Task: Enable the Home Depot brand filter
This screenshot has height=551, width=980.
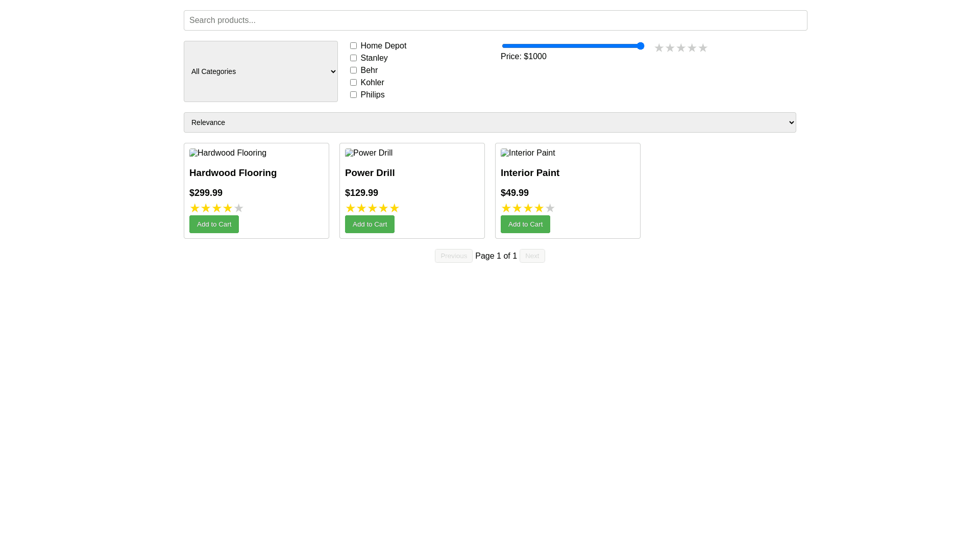Action: (x=353, y=45)
